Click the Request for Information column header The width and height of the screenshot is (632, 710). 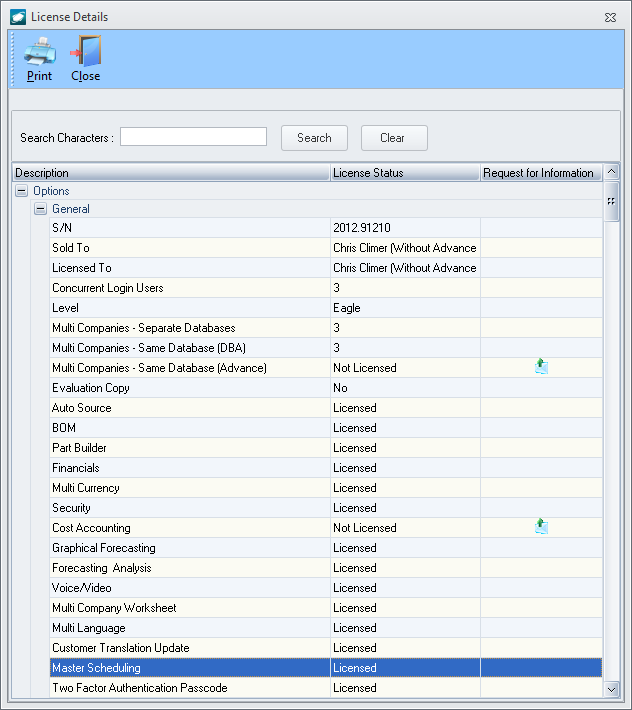541,173
